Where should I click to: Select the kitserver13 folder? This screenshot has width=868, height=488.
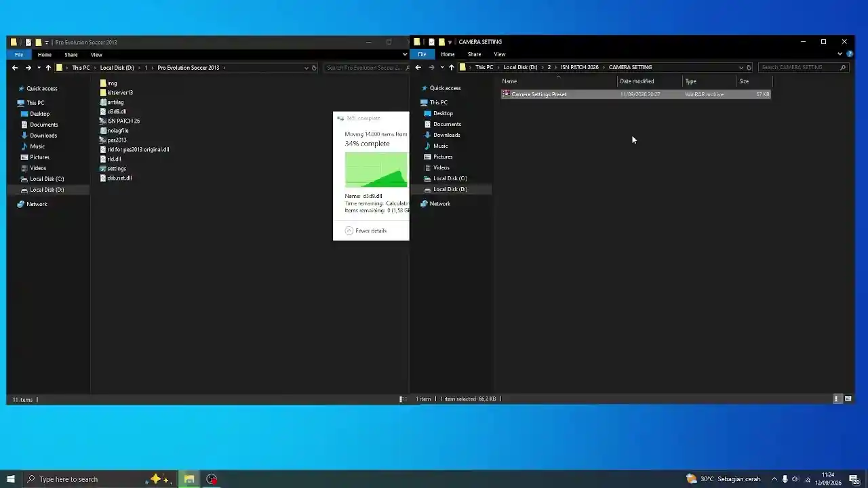[120, 93]
